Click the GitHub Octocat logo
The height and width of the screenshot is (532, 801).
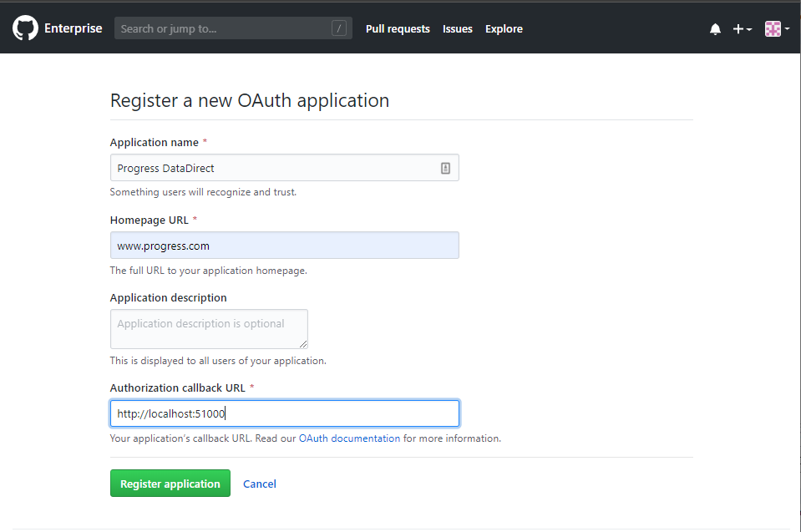point(25,28)
